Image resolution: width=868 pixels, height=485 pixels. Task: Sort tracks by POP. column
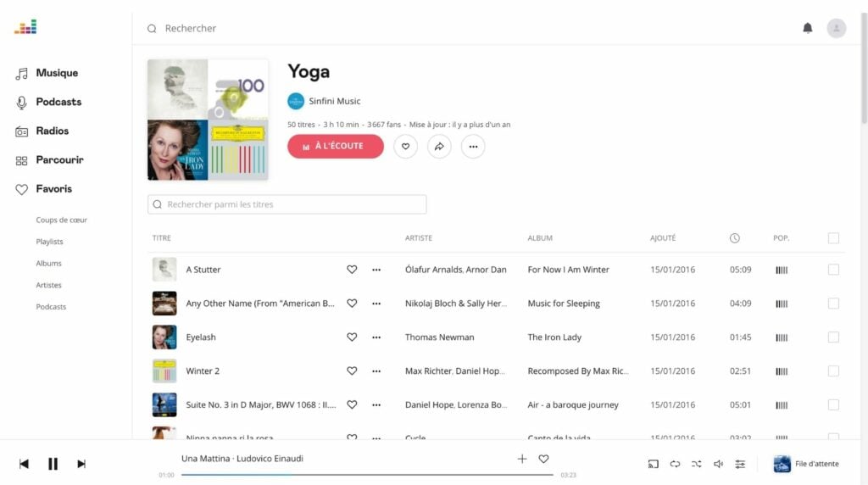(781, 238)
